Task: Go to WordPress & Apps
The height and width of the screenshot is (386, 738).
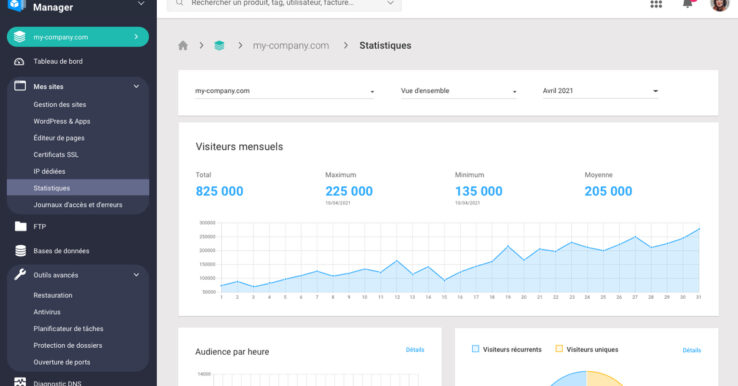Action: tap(62, 121)
